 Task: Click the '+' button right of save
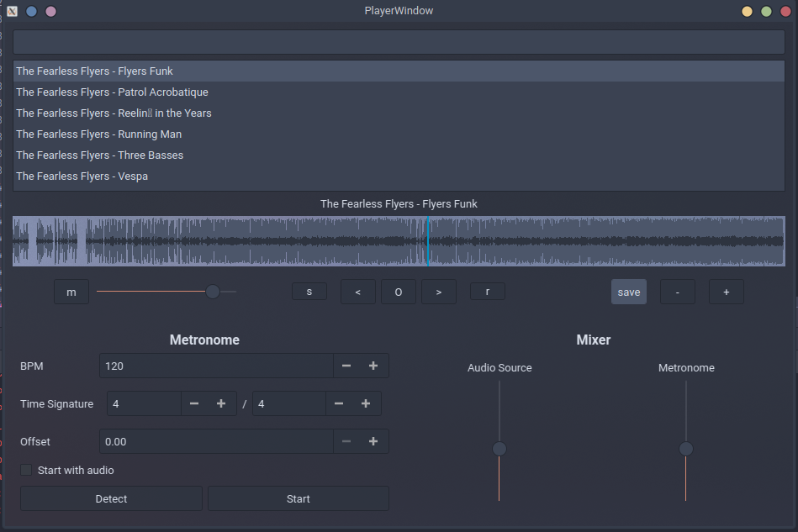click(727, 292)
